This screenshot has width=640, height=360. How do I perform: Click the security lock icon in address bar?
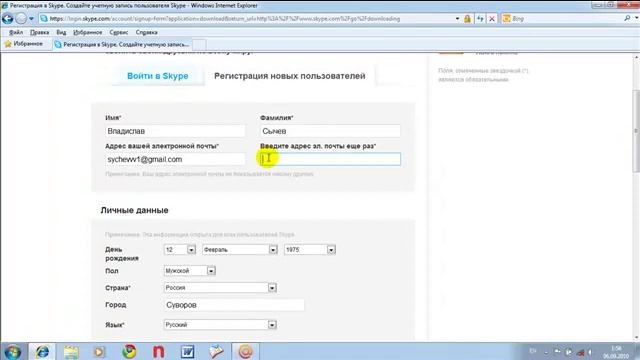(x=467, y=19)
